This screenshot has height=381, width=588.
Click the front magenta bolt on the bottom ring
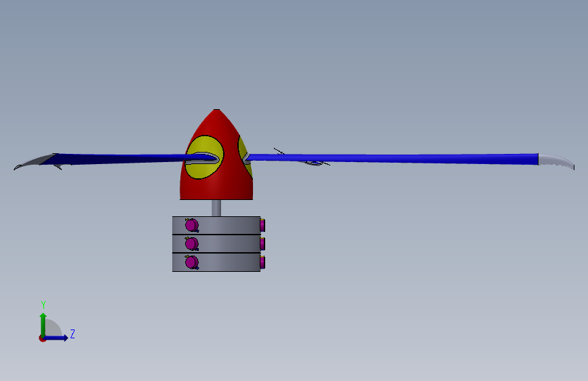[192, 262]
